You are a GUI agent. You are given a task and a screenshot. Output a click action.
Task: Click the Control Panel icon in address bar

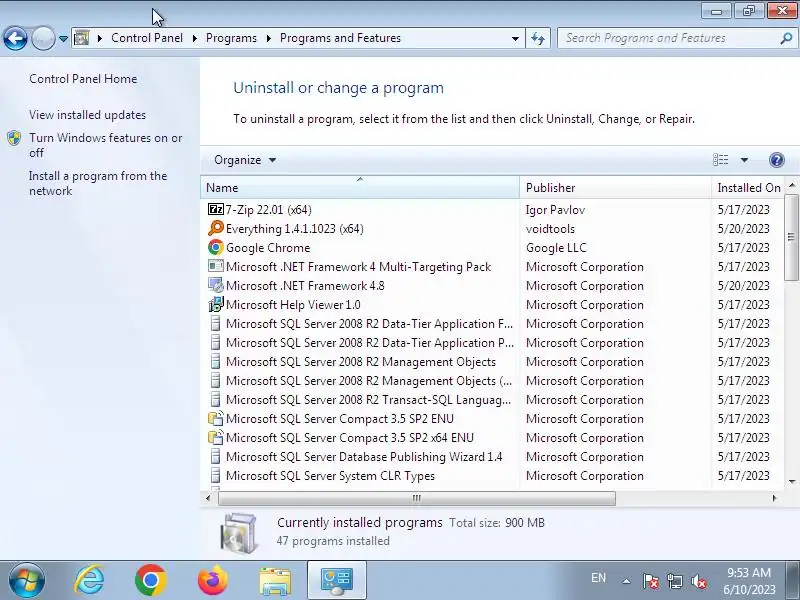pos(82,38)
